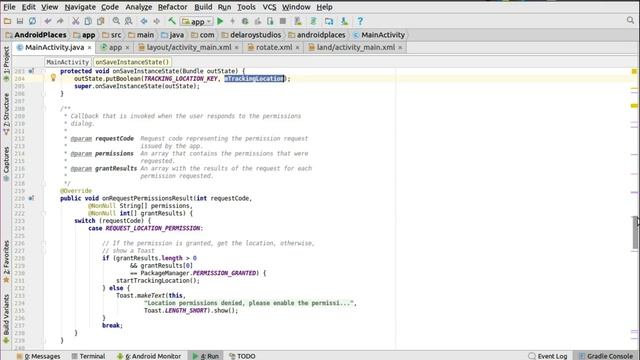Open the Build menu
640x360 pixels.
coord(203,7)
